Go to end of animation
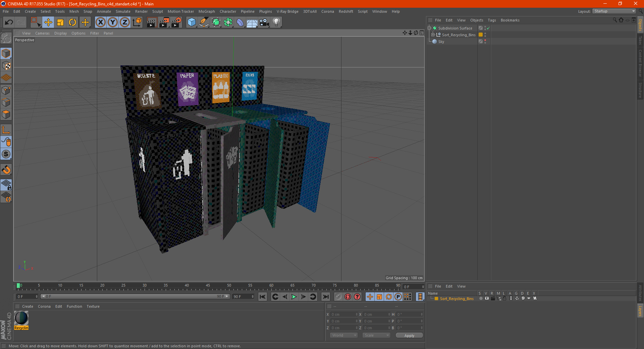This screenshot has width=644, height=349. pyautogui.click(x=325, y=297)
